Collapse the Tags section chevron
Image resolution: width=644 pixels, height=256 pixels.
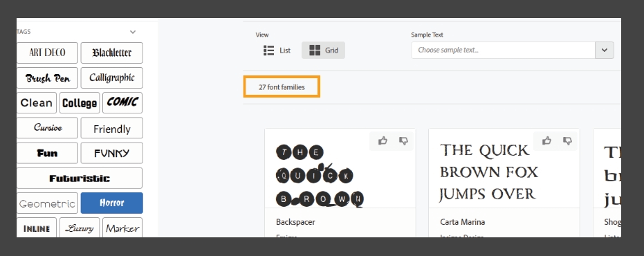point(133,32)
